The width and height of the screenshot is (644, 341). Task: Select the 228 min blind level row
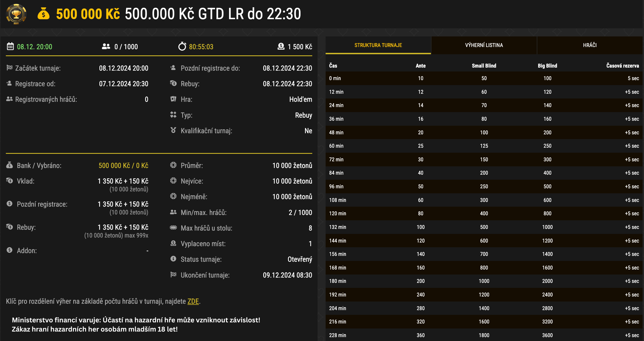pos(484,335)
